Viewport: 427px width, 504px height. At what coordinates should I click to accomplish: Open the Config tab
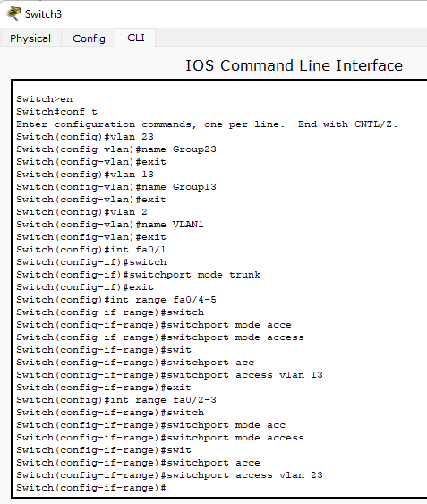tap(89, 38)
